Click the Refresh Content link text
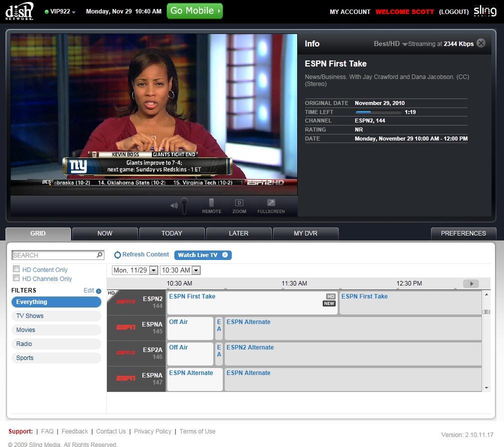The height and width of the screenshot is (447, 504). [x=145, y=254]
